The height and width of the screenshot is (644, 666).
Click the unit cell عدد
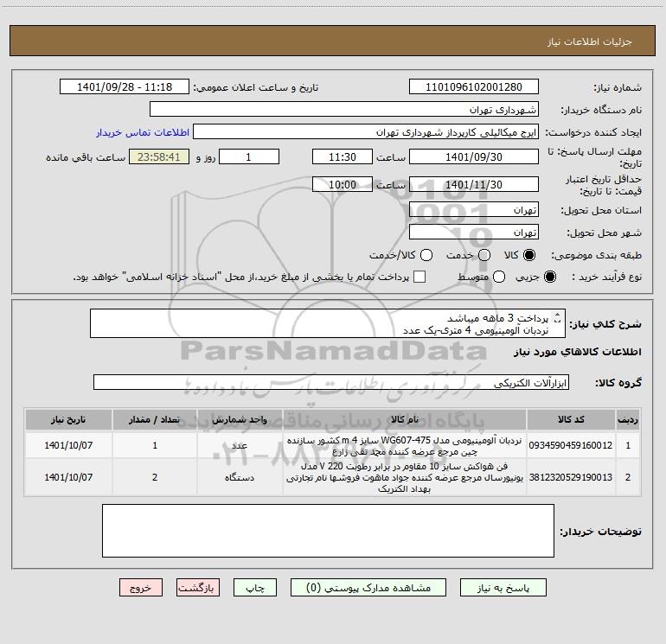pos(240,445)
